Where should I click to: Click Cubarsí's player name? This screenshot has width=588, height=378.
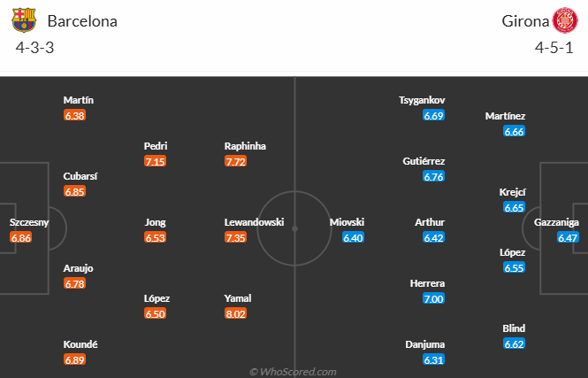click(x=80, y=176)
